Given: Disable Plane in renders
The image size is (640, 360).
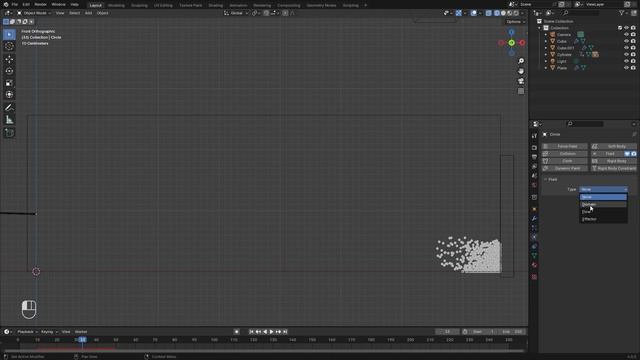Looking at the screenshot, I should 633,68.
